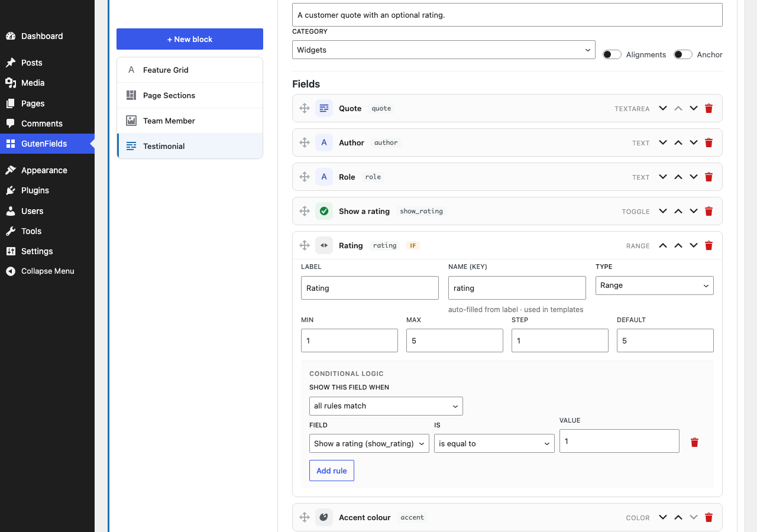Viewport: 757px width, 532px height.
Task: Move the Accent colour field up
Action: click(x=678, y=517)
